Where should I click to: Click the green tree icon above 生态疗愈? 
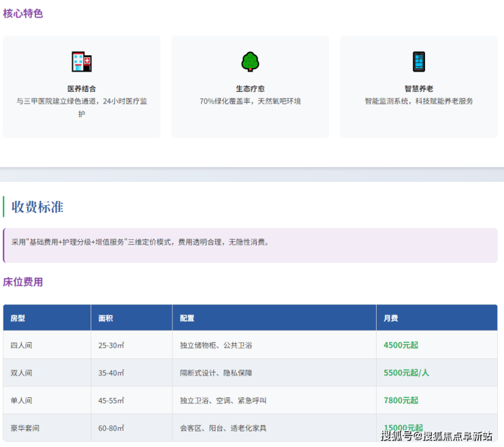click(250, 62)
